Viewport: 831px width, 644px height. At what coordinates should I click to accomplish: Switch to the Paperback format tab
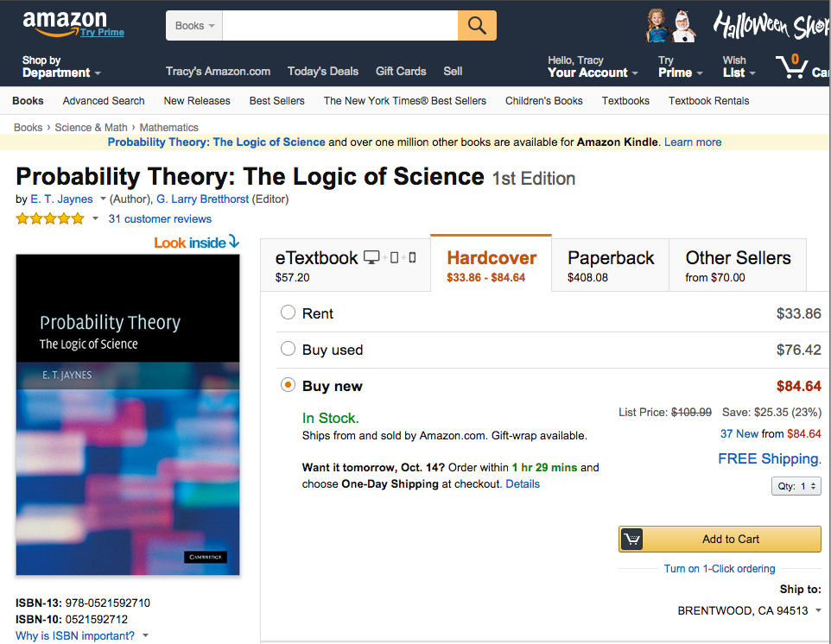click(x=611, y=265)
